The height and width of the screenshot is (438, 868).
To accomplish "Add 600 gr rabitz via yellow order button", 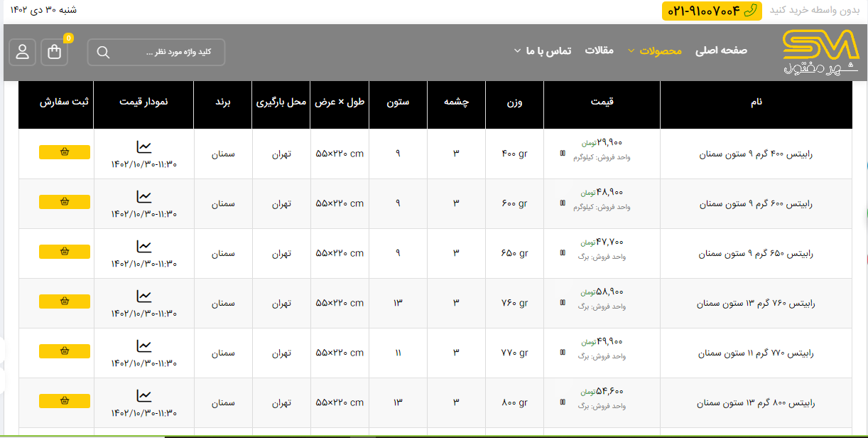I will tap(65, 202).
